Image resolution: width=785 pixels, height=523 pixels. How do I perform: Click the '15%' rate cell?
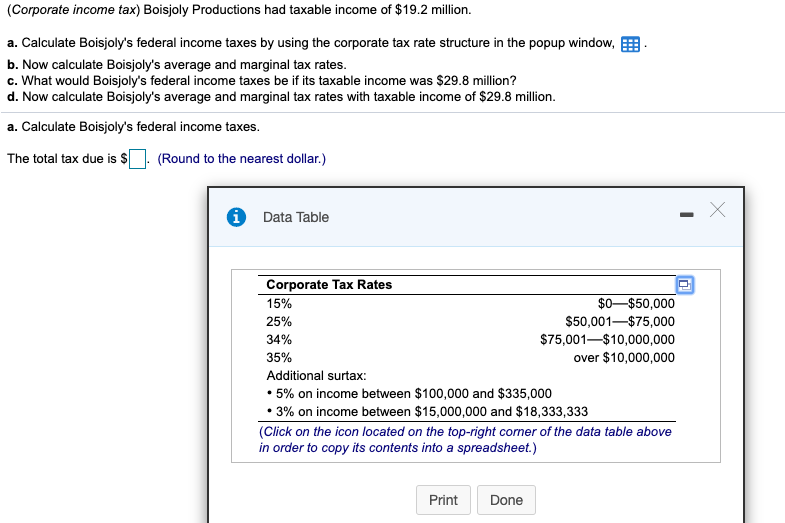[x=279, y=304]
